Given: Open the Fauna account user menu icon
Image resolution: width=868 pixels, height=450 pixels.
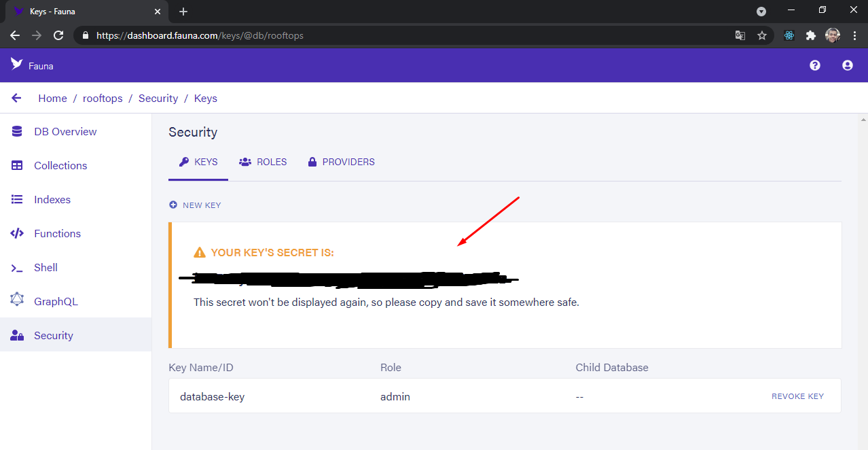Looking at the screenshot, I should pyautogui.click(x=848, y=65).
